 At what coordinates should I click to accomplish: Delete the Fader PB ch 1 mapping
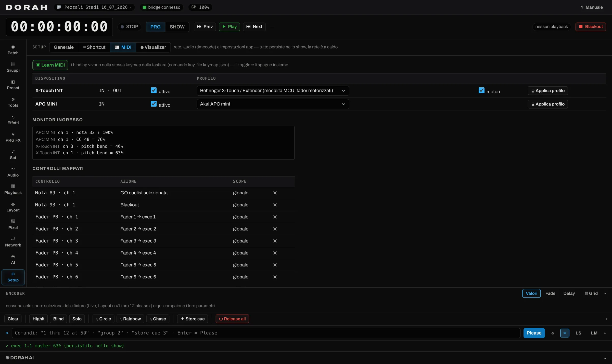(x=275, y=217)
